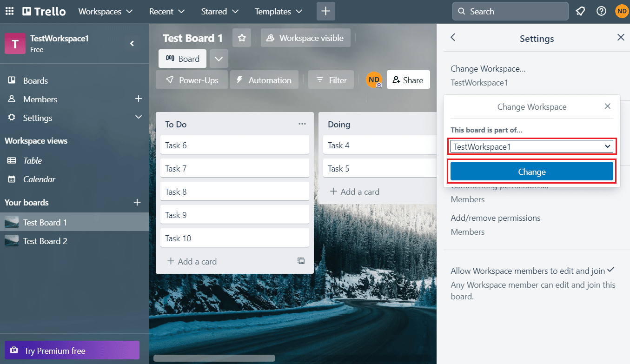Add a card to Doing list
This screenshot has width=630, height=364.
355,192
